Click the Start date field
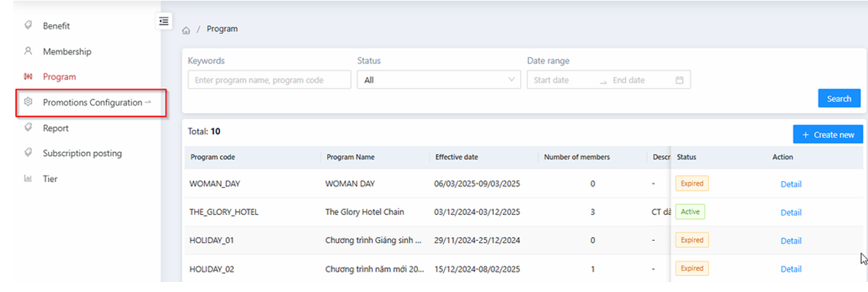868x292 pixels. coord(562,79)
